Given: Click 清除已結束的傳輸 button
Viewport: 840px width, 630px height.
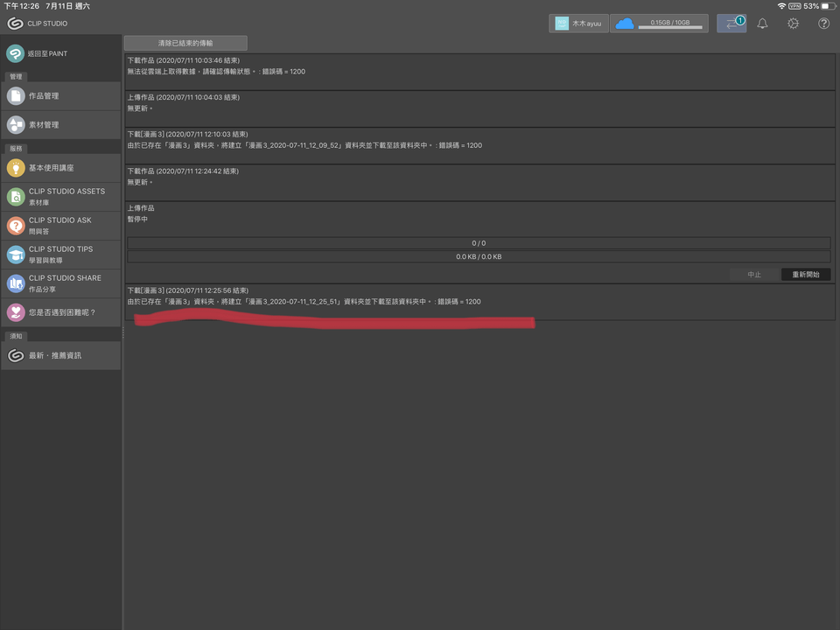Looking at the screenshot, I should coord(186,42).
